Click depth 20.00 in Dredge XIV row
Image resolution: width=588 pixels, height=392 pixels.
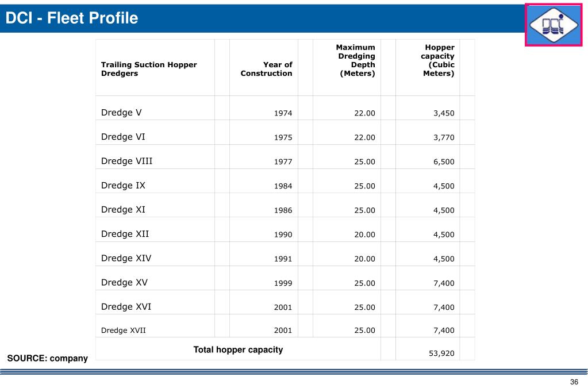pos(364,259)
